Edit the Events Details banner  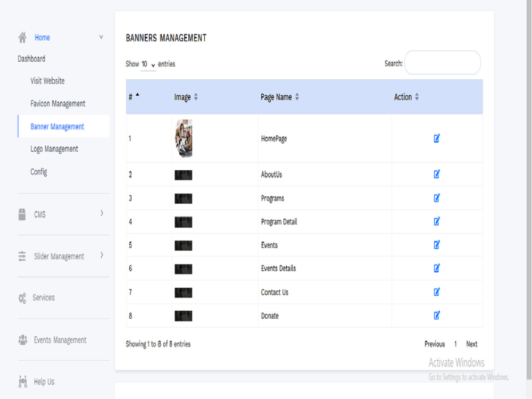[437, 268]
